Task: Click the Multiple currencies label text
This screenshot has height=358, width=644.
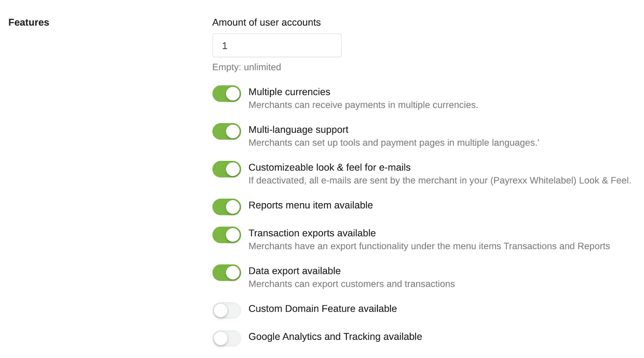Action: coord(289,92)
